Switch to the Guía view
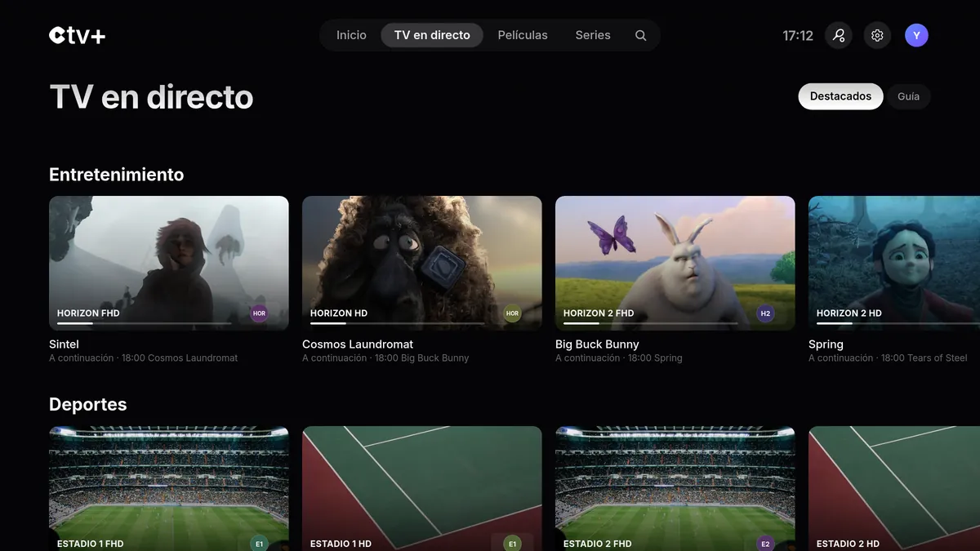980x551 pixels. (908, 96)
